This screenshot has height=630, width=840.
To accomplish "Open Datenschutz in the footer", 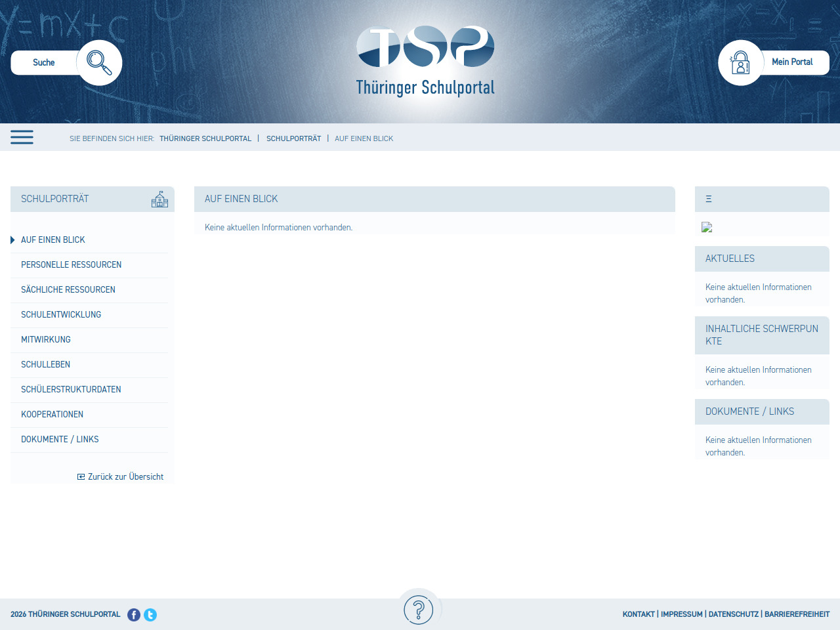I will [733, 614].
